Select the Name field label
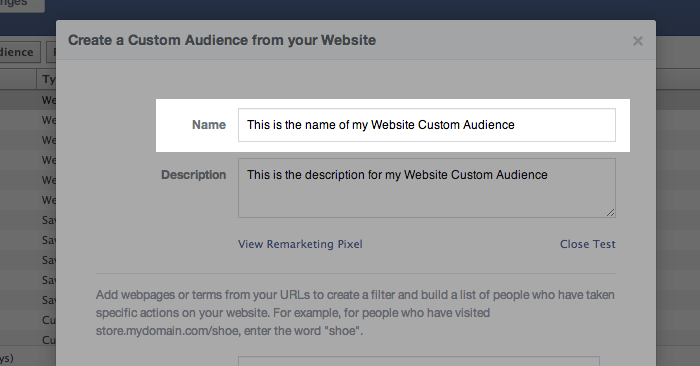Viewport: 700px width, 366px height. click(x=209, y=125)
